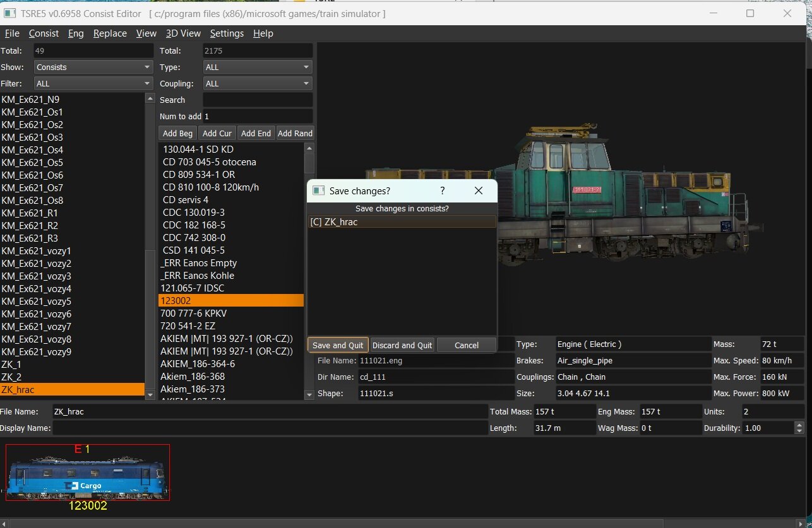812x528 pixels.
Task: Click Discard and Quit in dialog
Action: click(x=402, y=345)
